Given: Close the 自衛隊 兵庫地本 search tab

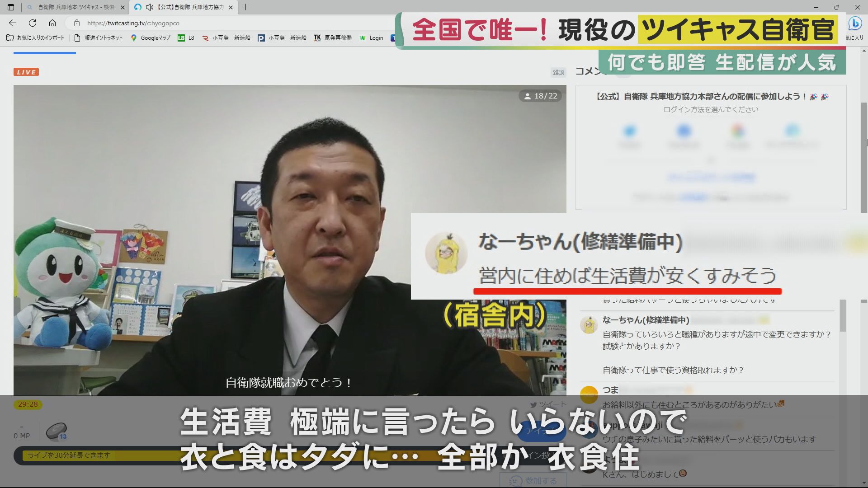Looking at the screenshot, I should tap(123, 7).
